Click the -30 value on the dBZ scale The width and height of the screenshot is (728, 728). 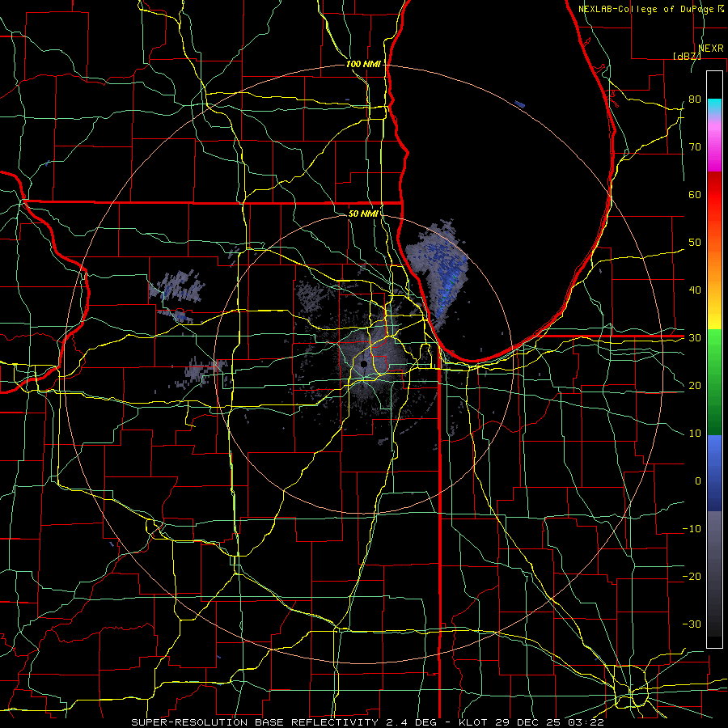point(692,624)
